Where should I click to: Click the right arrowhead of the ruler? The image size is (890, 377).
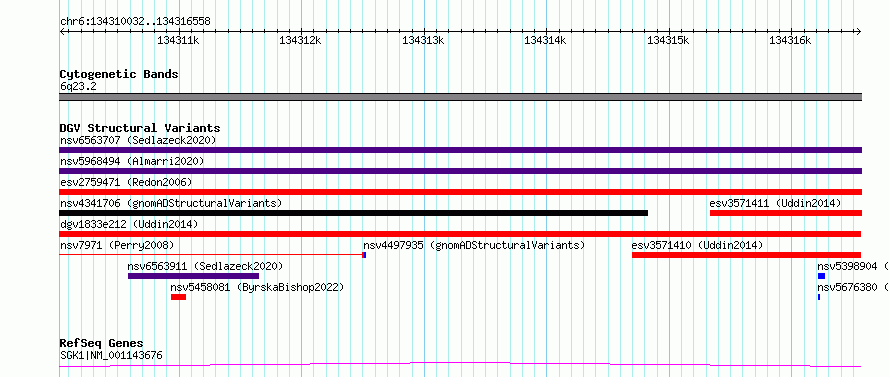click(859, 32)
